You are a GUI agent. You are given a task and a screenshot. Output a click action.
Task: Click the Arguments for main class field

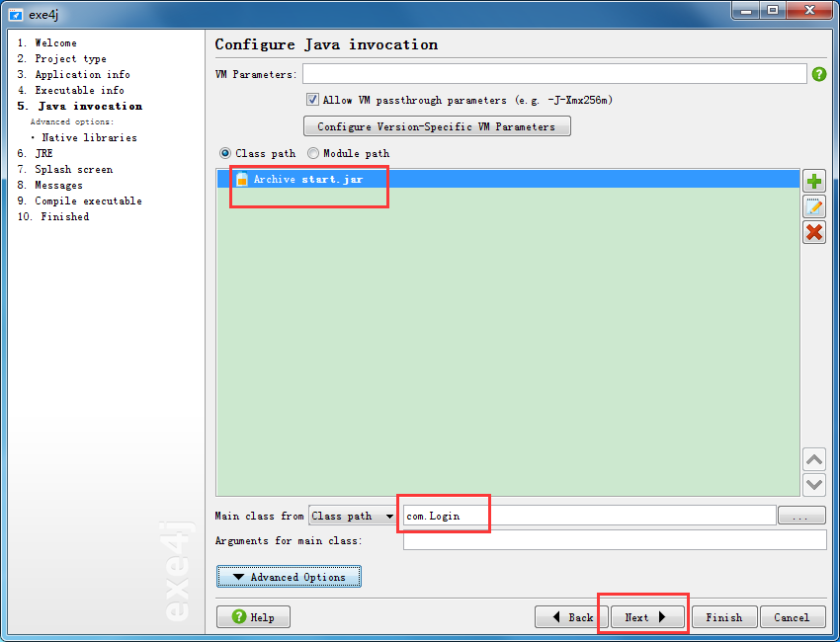pyautogui.click(x=615, y=539)
